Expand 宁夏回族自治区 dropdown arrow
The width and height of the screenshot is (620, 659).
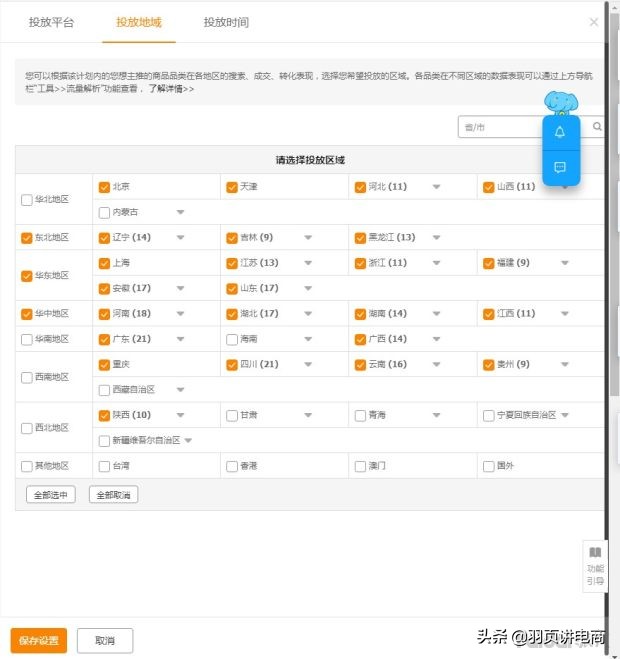pyautogui.click(x=565, y=415)
